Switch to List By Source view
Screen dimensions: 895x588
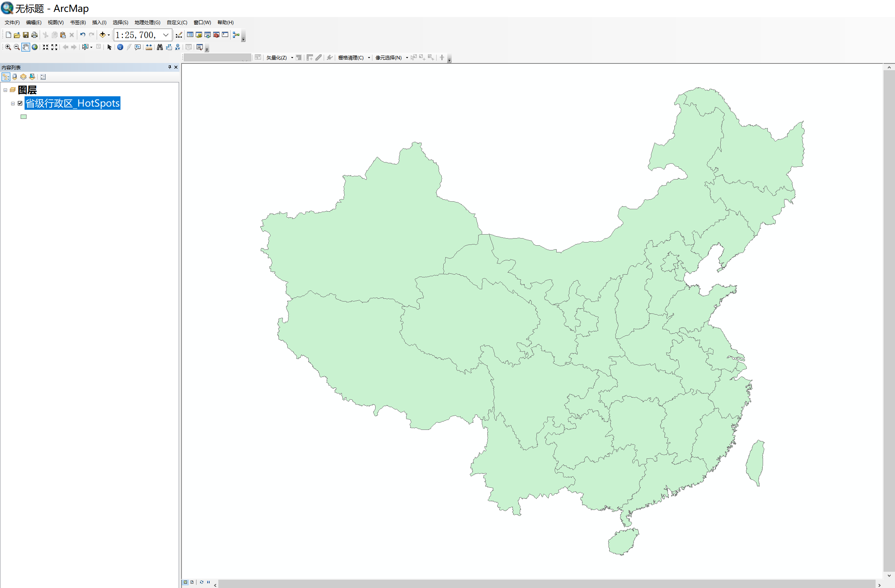tap(15, 77)
